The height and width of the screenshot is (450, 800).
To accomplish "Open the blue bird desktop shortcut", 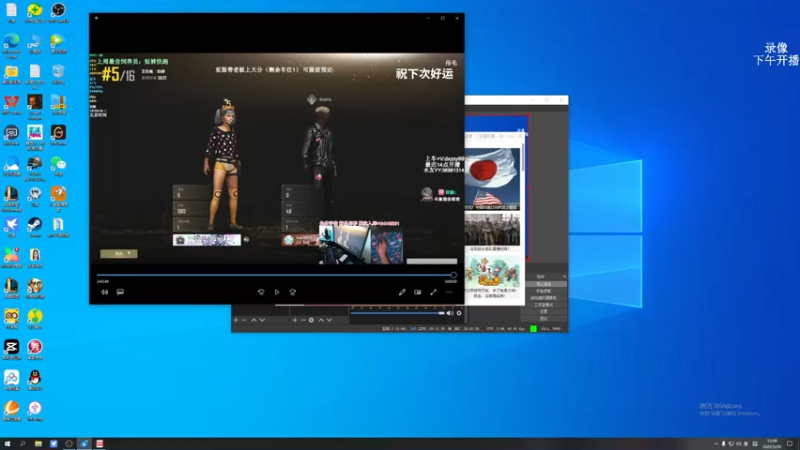I will pyautogui.click(x=11, y=227).
